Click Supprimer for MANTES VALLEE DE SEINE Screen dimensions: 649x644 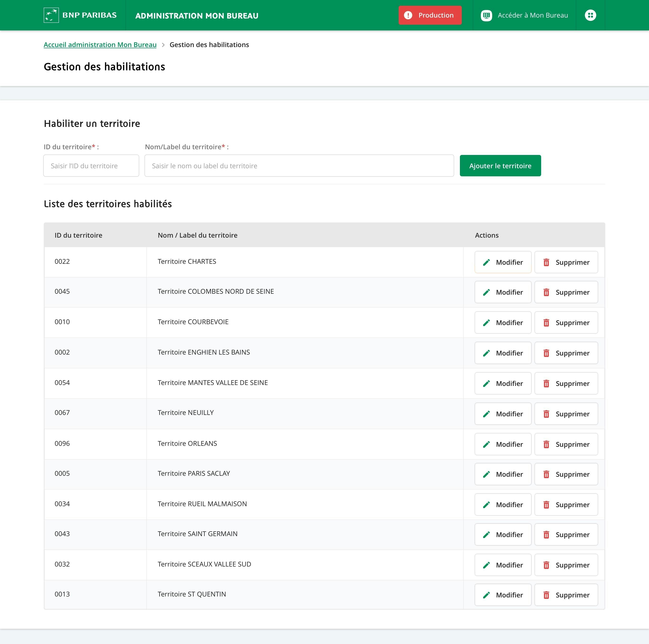pos(565,383)
